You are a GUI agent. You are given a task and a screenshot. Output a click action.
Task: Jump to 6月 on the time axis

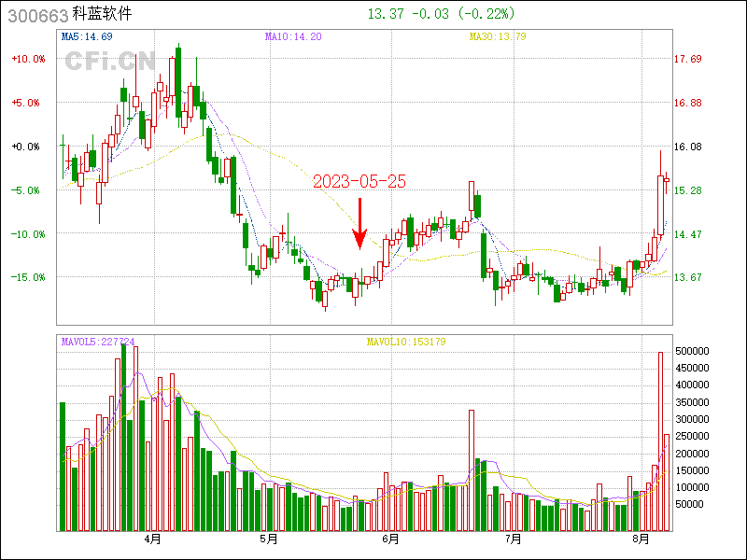[x=391, y=539]
